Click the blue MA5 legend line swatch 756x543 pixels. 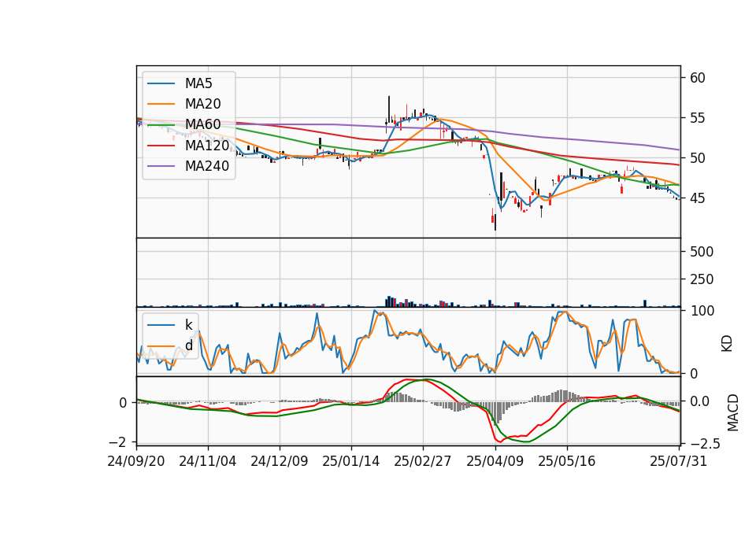pyautogui.click(x=161, y=83)
